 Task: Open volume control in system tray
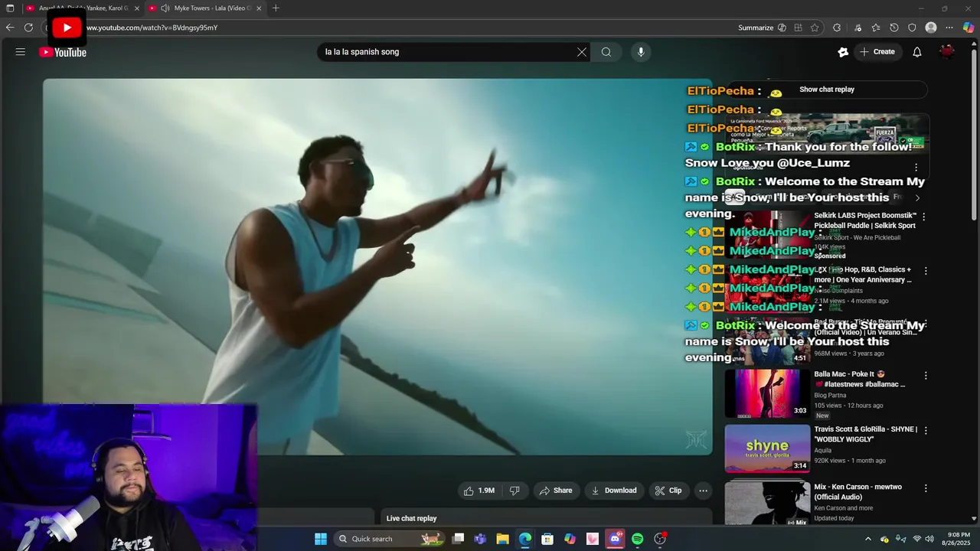click(x=929, y=539)
